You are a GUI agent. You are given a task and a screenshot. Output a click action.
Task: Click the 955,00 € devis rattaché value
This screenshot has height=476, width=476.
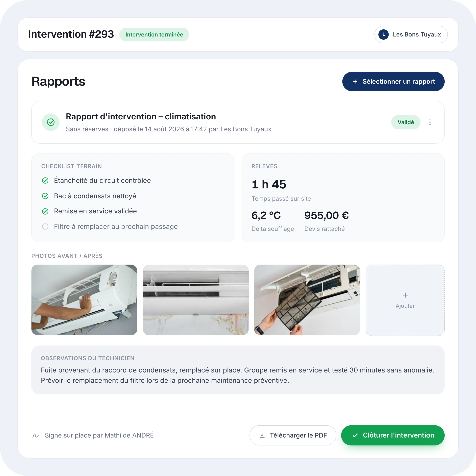326,216
